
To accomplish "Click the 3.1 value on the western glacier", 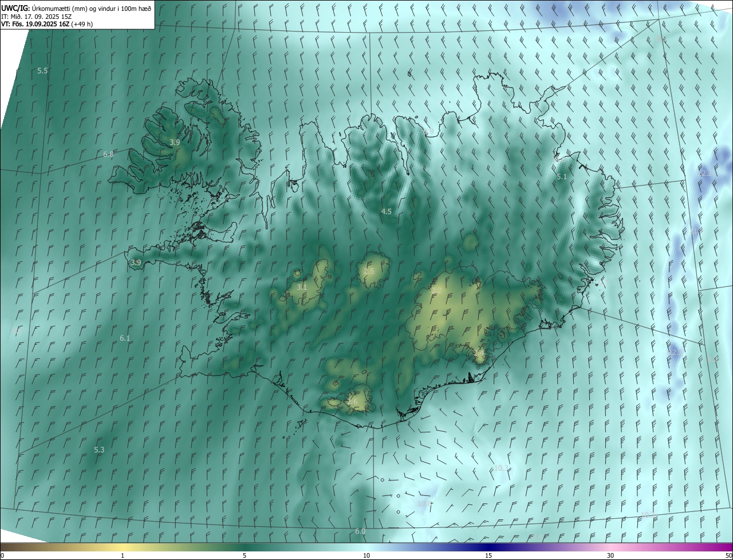I will [x=302, y=287].
